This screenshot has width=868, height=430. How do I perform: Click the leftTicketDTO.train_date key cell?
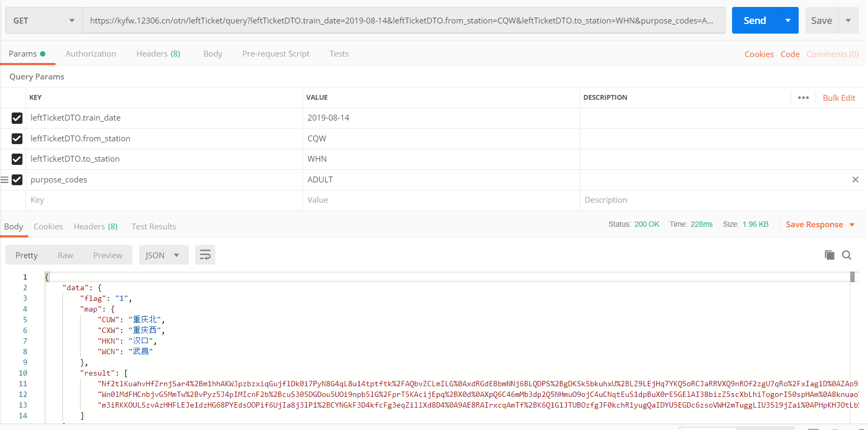164,118
